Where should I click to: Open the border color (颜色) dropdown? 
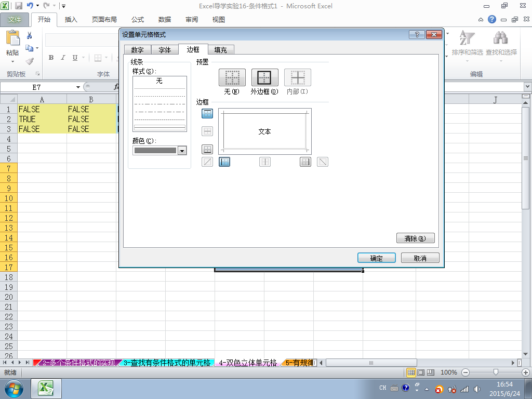point(182,150)
